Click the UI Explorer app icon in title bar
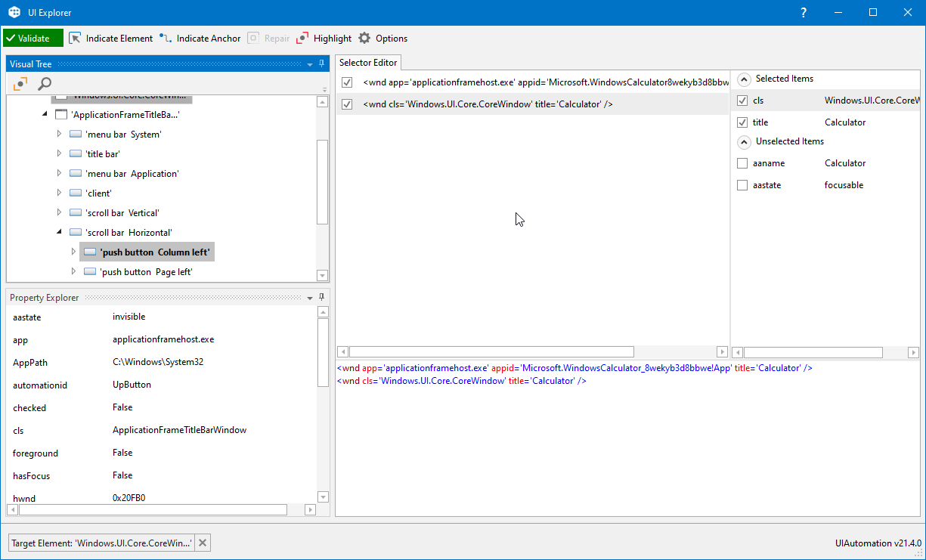Screen dimensions: 926x560 pyautogui.click(x=14, y=12)
